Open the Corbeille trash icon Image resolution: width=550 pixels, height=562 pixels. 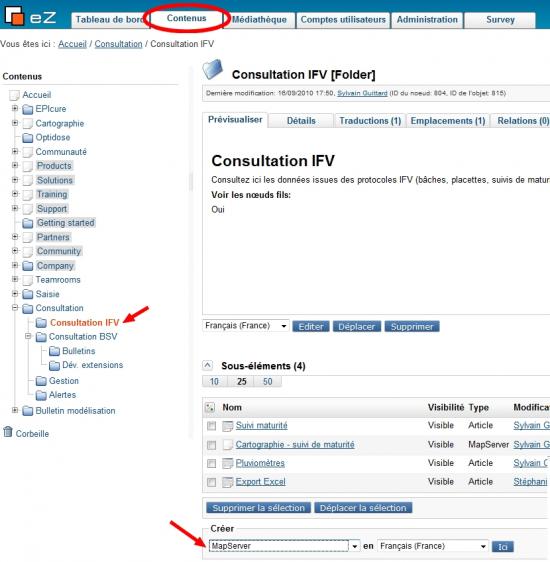coord(8,432)
